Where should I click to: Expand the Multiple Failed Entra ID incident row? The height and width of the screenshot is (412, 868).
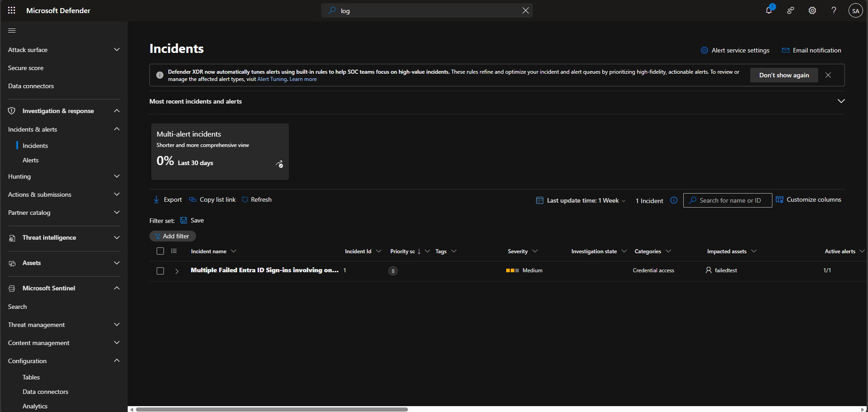(177, 271)
